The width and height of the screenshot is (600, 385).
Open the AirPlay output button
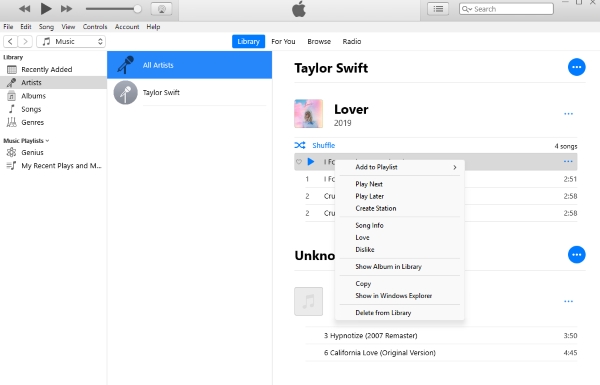coord(161,9)
